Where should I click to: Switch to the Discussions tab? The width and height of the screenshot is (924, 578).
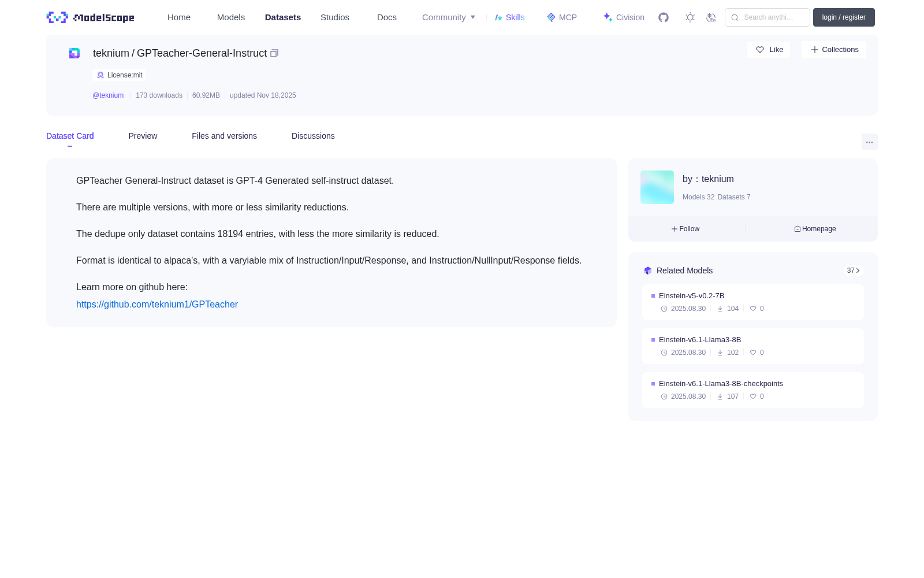click(313, 136)
